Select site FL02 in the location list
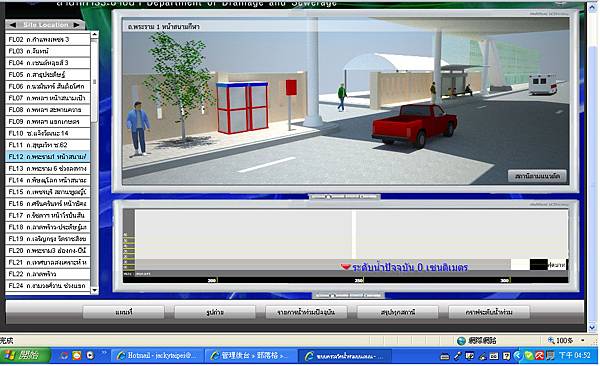This screenshot has height=366, width=600. (48, 39)
